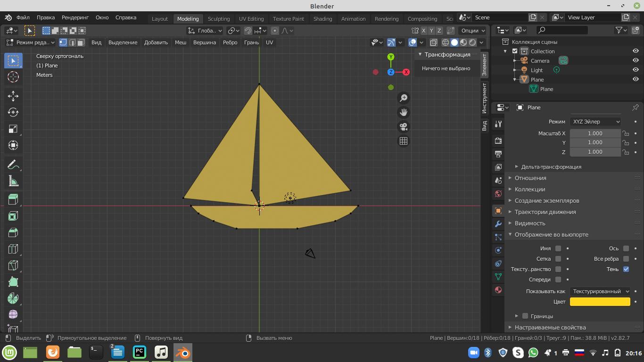The image size is (644, 362).
Task: Toggle camera view with camera icon
Action: (x=404, y=127)
